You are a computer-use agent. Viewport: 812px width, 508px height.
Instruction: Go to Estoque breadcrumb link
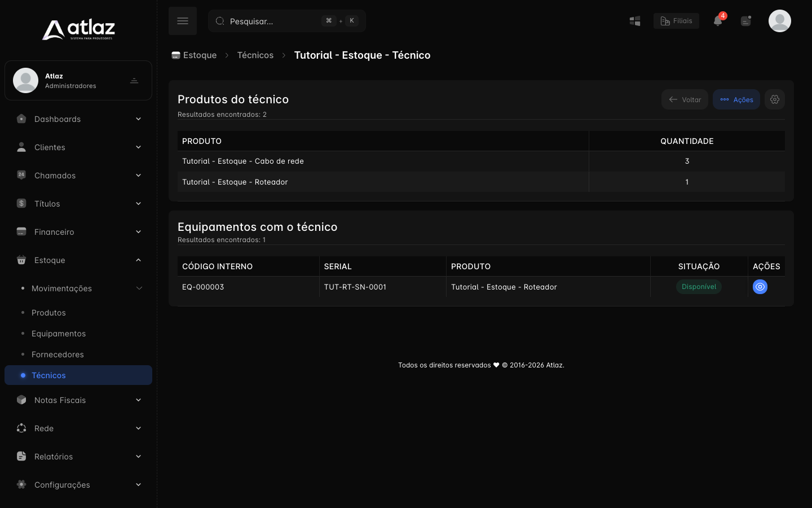[x=194, y=55]
